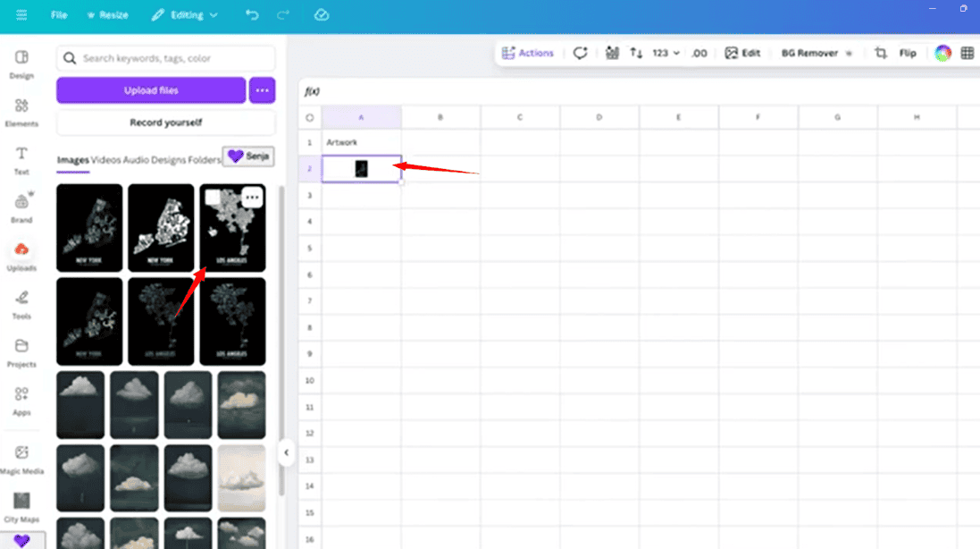Collapse the side panel with arrow handle
The image size is (980, 549).
coord(286,452)
